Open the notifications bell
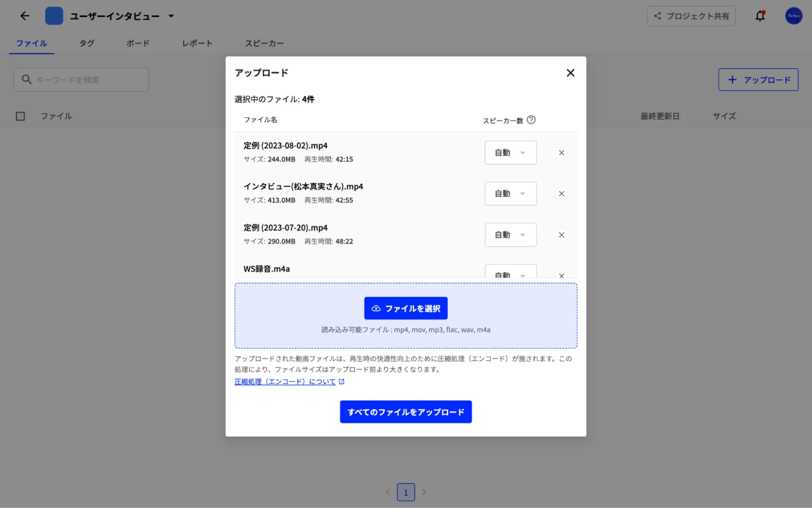 [x=760, y=16]
